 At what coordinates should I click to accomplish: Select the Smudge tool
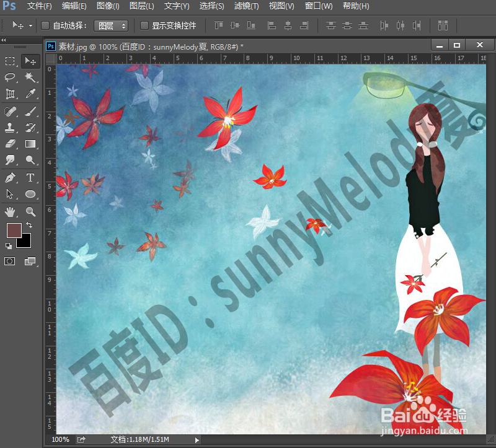(x=10, y=160)
